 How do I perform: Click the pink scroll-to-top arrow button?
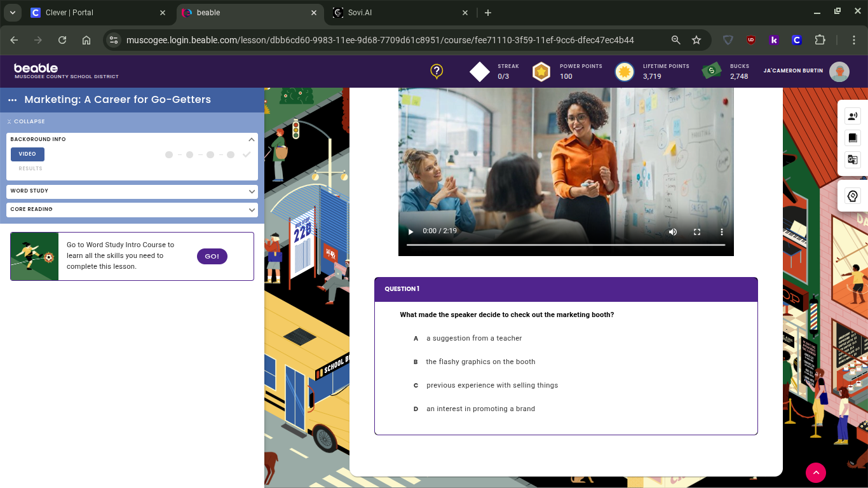(816, 472)
